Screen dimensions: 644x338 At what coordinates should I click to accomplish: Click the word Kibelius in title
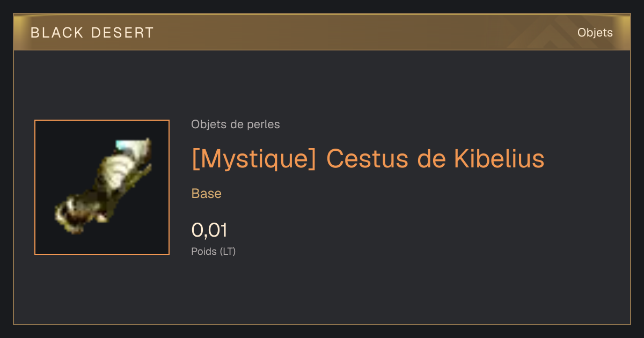(x=499, y=159)
